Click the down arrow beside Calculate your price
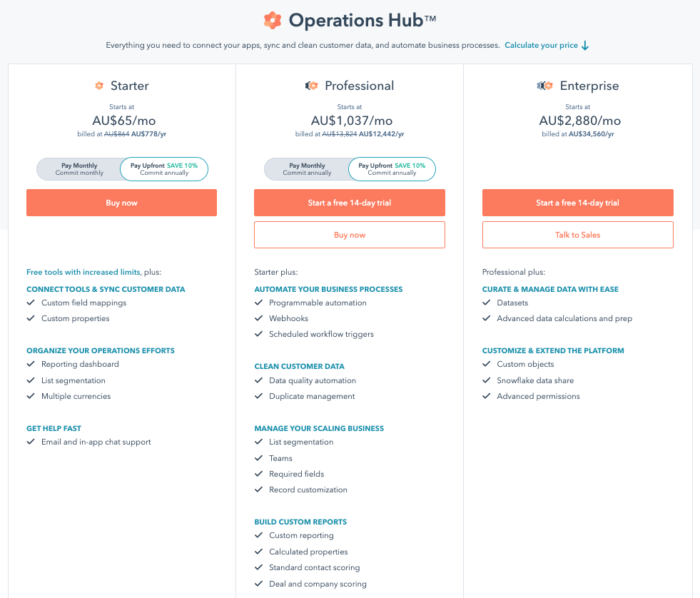700x598 pixels. (586, 45)
